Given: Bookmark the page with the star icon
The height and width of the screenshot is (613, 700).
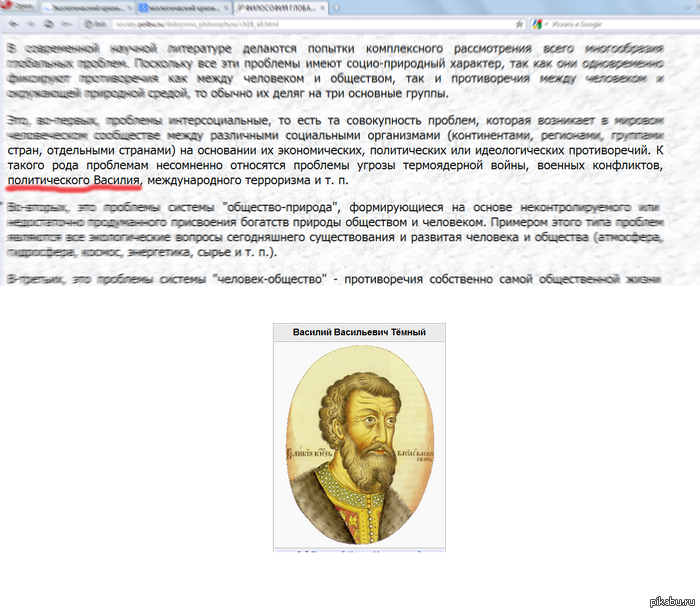Looking at the screenshot, I should pos(519,24).
